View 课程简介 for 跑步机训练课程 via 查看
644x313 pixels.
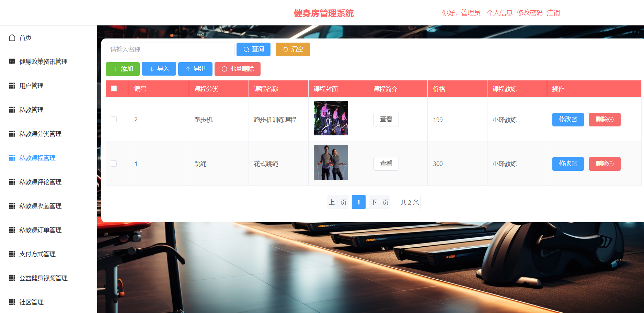pyautogui.click(x=386, y=120)
